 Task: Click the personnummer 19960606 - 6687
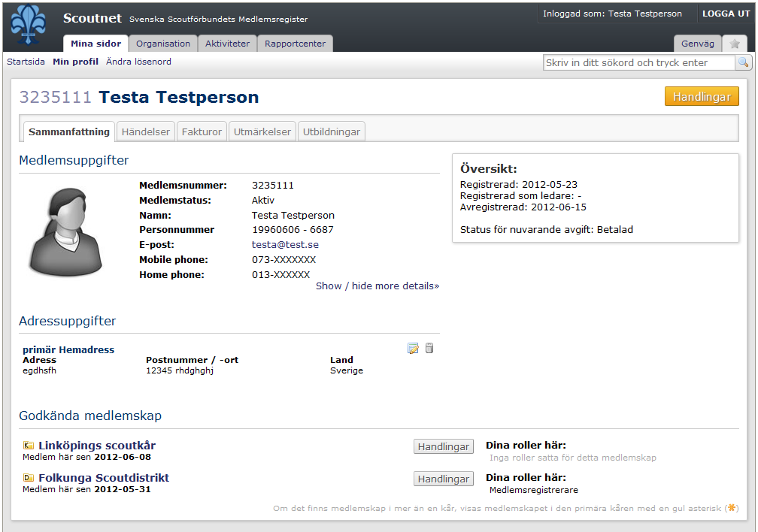[293, 229]
